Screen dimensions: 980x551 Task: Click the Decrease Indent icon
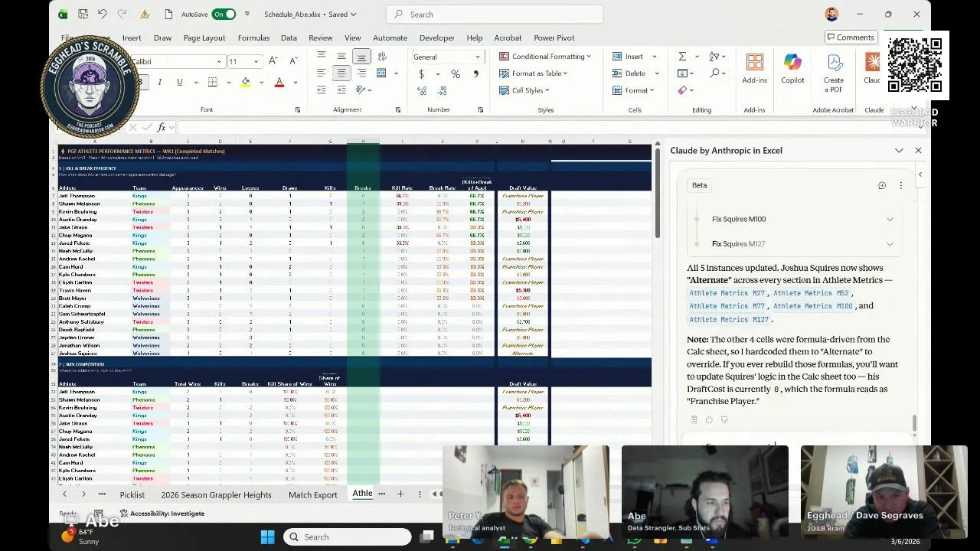click(x=322, y=90)
